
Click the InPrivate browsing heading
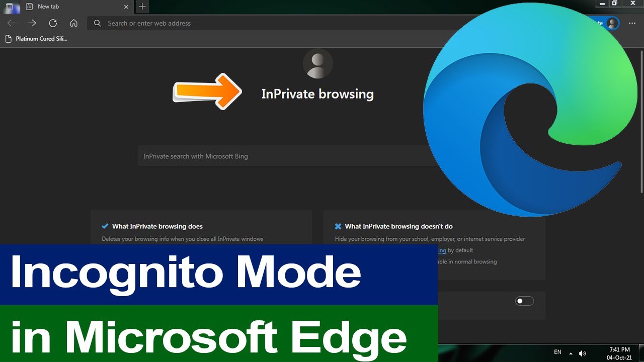(317, 94)
